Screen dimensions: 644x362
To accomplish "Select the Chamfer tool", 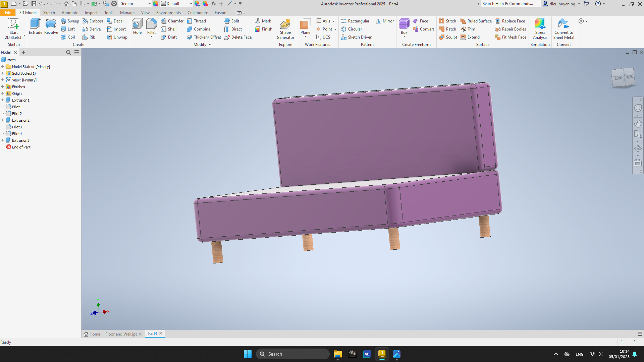I will pyautogui.click(x=172, y=21).
